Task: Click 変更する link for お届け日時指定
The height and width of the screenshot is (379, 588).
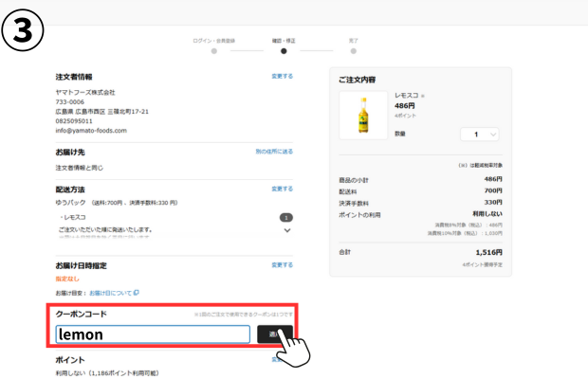Action: coord(282,264)
